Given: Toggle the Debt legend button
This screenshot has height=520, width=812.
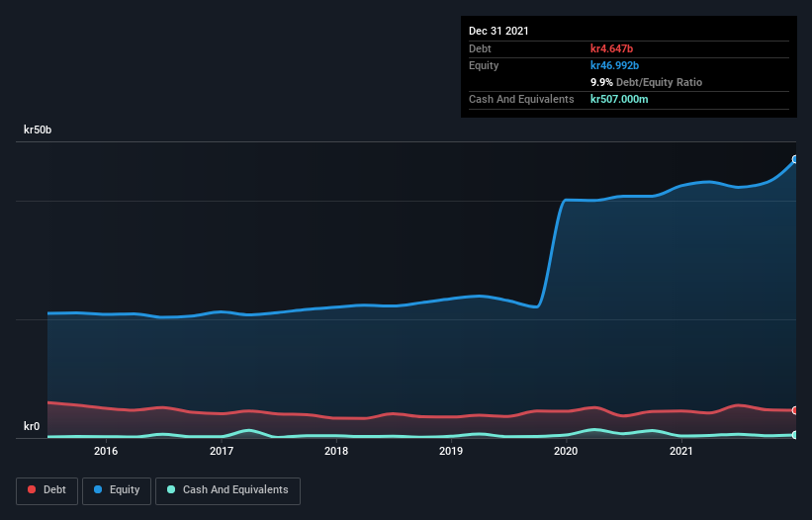Looking at the screenshot, I should [46, 490].
